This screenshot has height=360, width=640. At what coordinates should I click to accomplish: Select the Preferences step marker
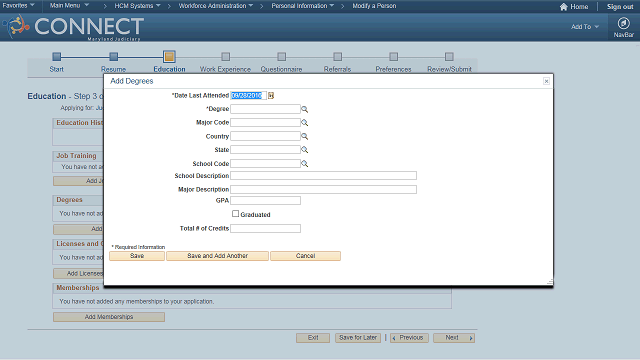[393, 56]
